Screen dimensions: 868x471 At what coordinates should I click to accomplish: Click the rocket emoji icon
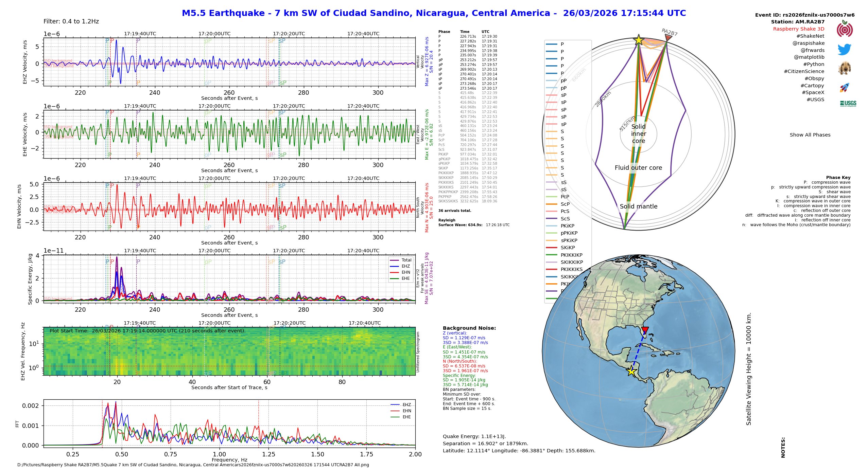845,88
